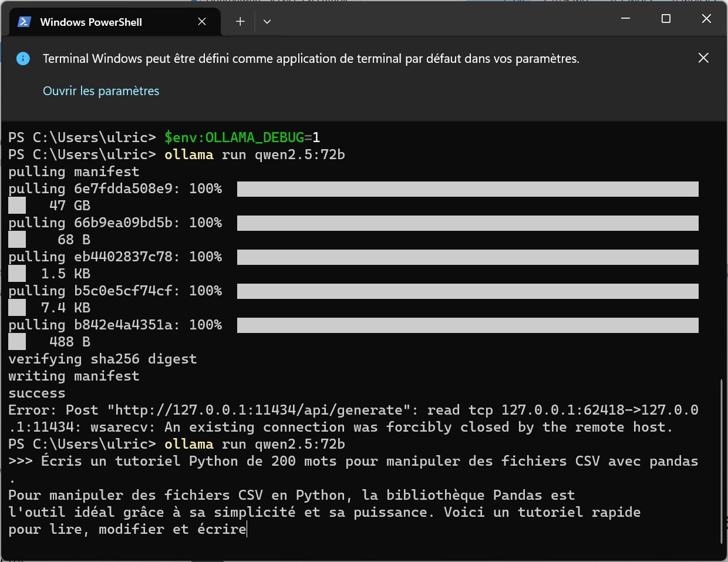
Task: Open 'Ouvrir les paramètres' link
Action: 101,91
